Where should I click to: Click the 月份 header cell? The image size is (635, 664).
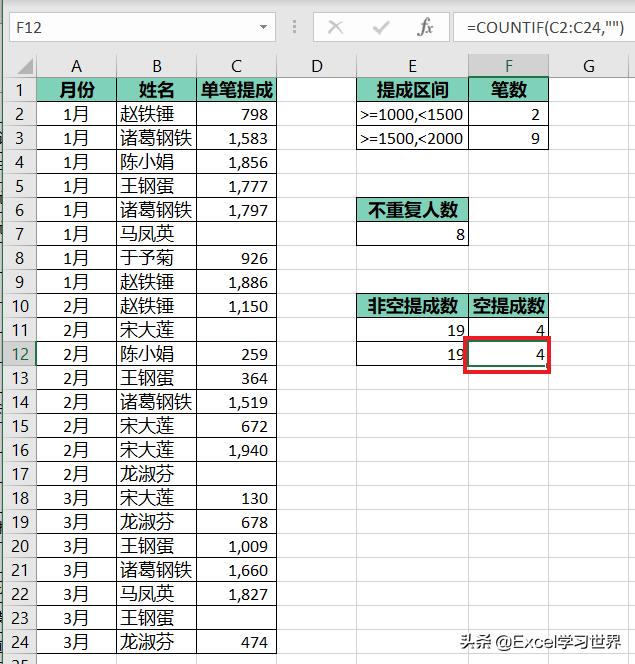pyautogui.click(x=76, y=90)
